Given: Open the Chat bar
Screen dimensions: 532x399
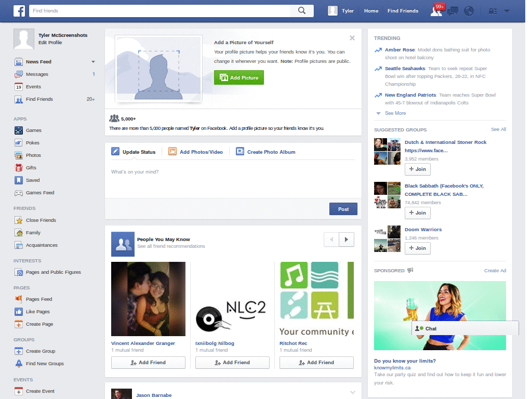Looking at the screenshot, I should (465, 328).
